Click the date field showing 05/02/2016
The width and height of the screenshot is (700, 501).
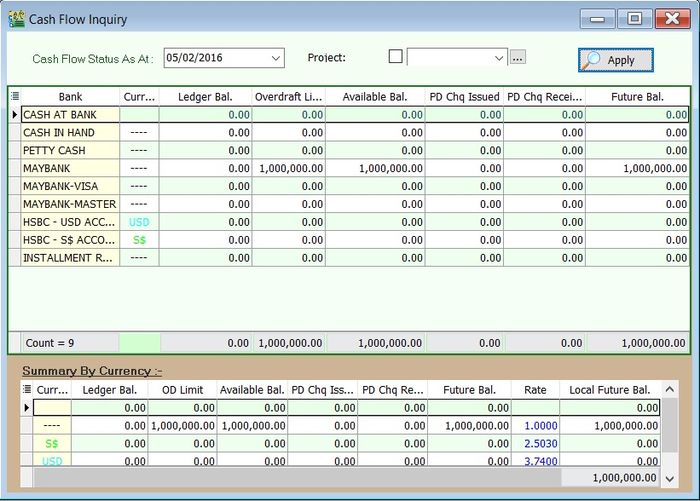pos(215,58)
